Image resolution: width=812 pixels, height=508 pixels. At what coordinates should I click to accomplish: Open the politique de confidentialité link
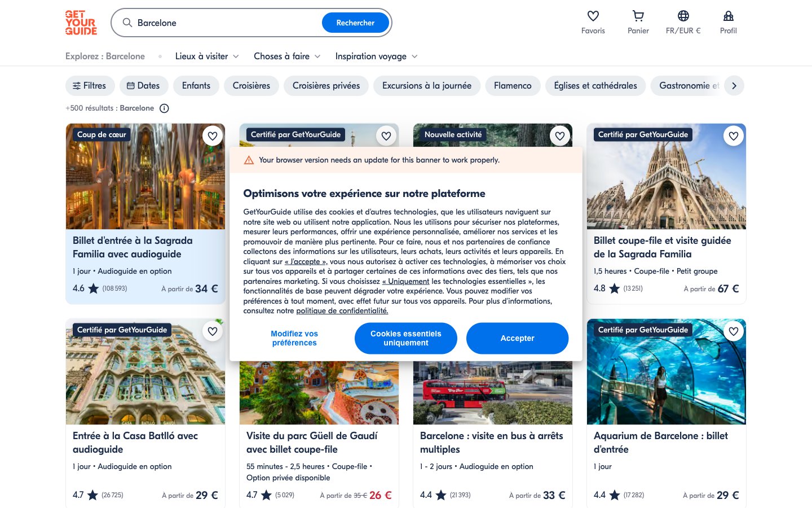342,311
